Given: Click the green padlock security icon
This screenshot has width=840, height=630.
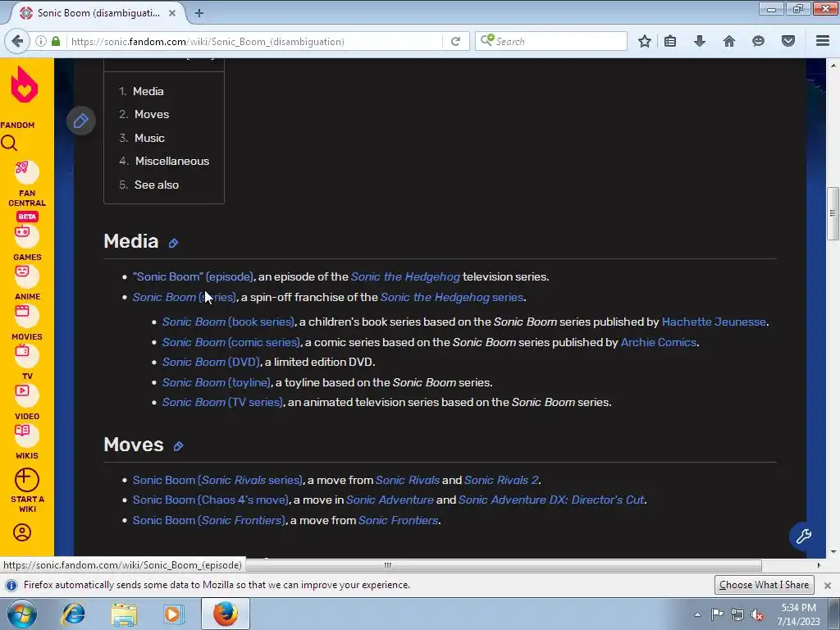Looking at the screenshot, I should [x=56, y=41].
